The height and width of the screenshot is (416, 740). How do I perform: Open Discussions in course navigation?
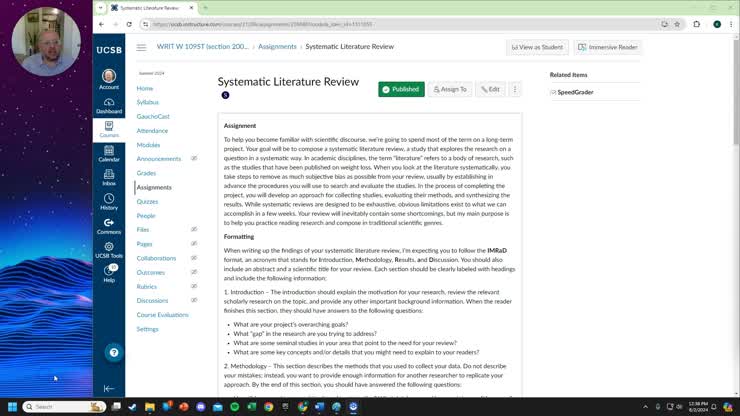point(152,301)
